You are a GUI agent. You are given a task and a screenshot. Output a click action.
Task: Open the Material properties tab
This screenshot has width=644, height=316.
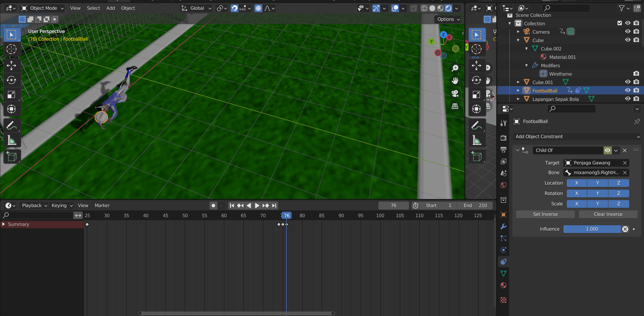click(503, 285)
